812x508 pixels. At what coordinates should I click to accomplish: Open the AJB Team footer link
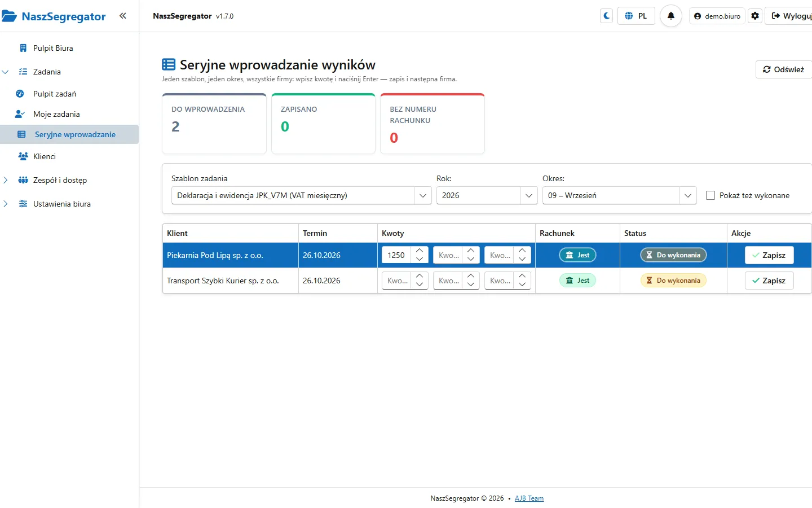(529, 498)
